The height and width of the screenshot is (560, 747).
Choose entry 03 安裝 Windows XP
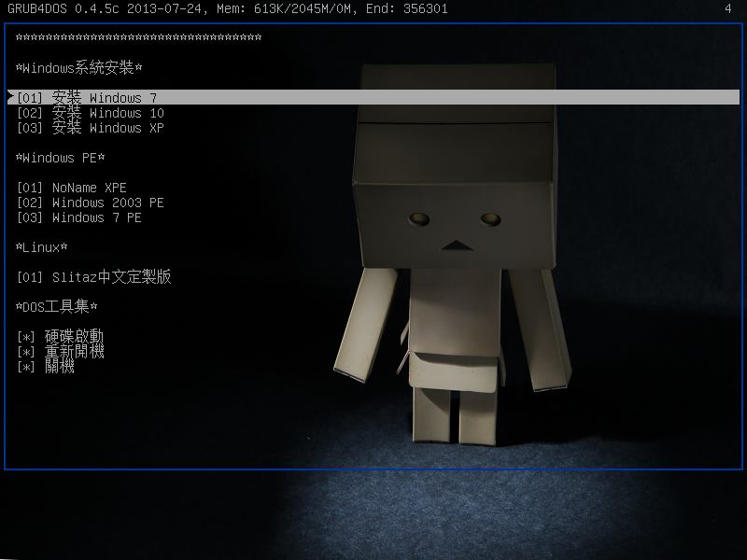[x=90, y=128]
